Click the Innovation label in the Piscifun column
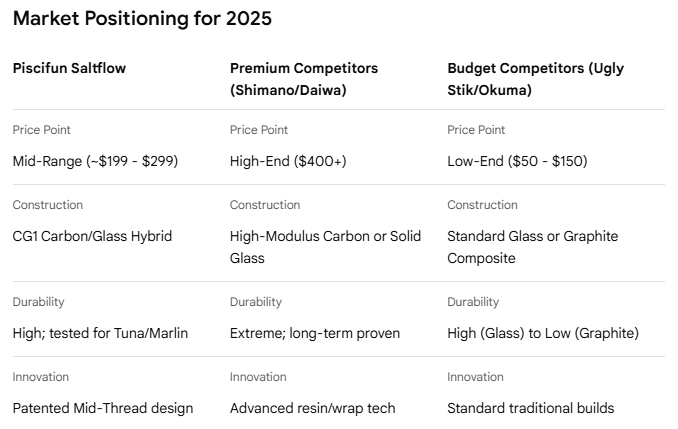This screenshot has width=678, height=429. click(41, 377)
